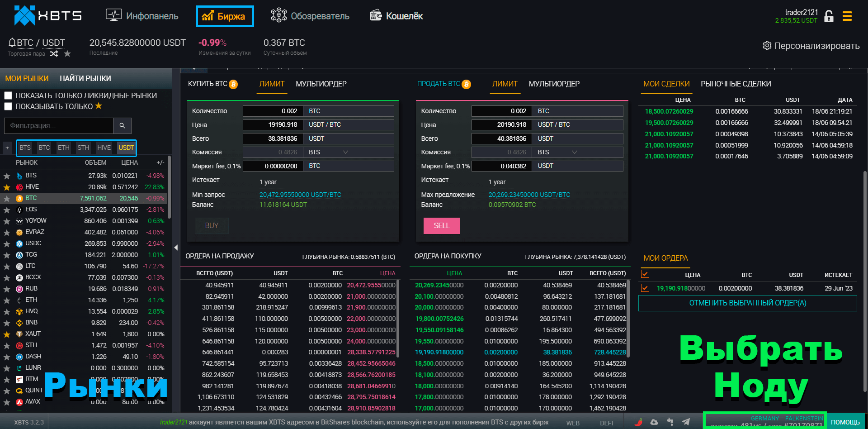Open the РЫНОЧНЫЕ СДЕЛКИ tab
This screenshot has width=868, height=429.
pos(736,84)
